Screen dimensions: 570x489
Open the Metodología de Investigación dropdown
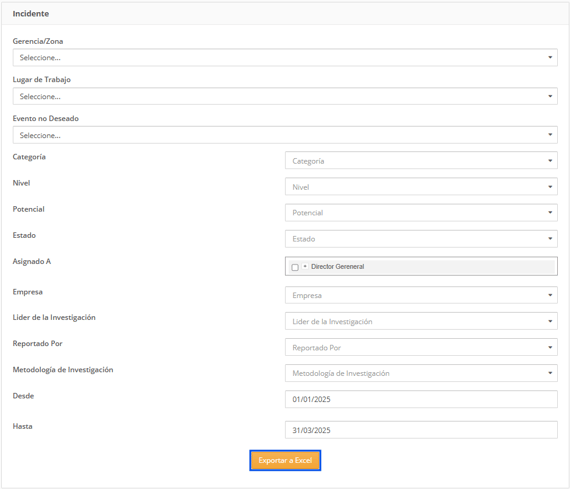pos(421,373)
